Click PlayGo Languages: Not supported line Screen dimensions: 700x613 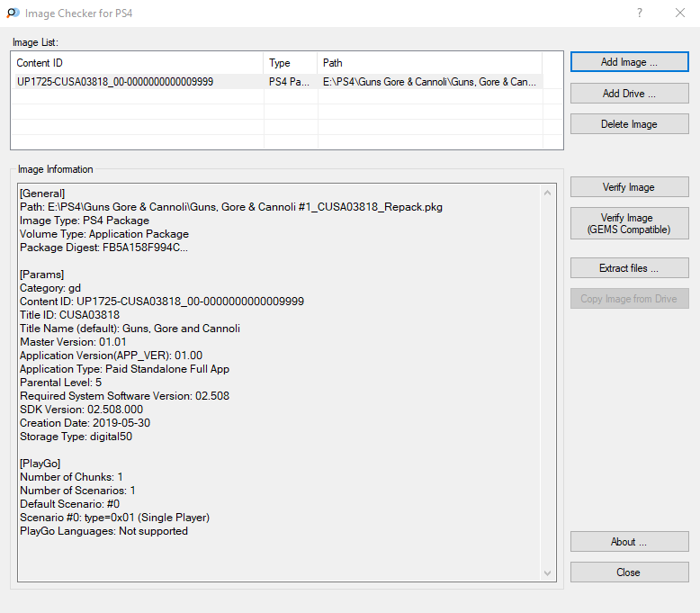(x=103, y=531)
